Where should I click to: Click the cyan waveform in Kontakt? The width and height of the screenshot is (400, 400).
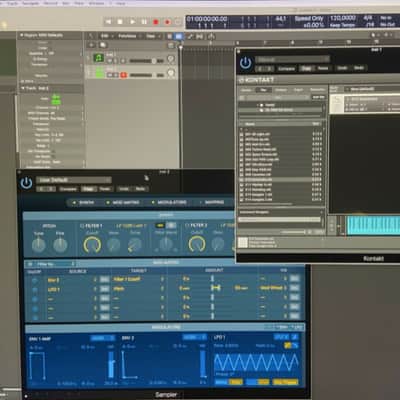point(373,226)
